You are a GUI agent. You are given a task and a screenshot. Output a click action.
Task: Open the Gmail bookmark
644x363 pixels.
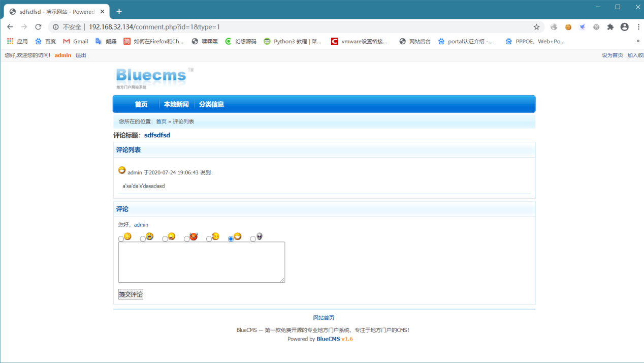pos(75,41)
